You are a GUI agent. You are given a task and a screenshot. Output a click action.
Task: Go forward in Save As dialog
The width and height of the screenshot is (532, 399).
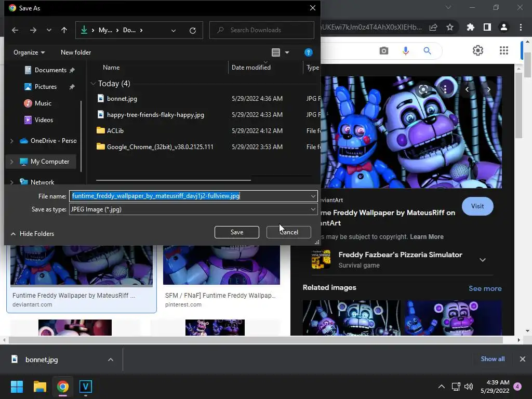coord(33,30)
